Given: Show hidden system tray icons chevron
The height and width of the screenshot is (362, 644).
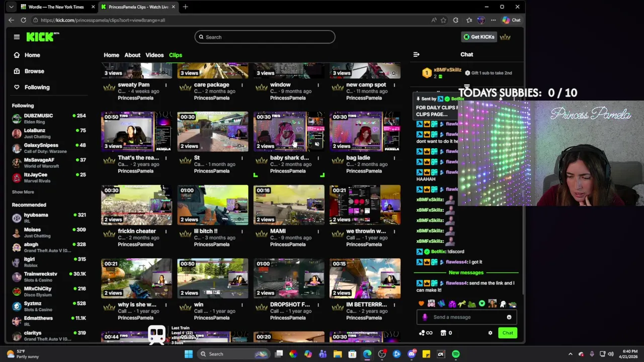Looking at the screenshot, I should click(570, 354).
